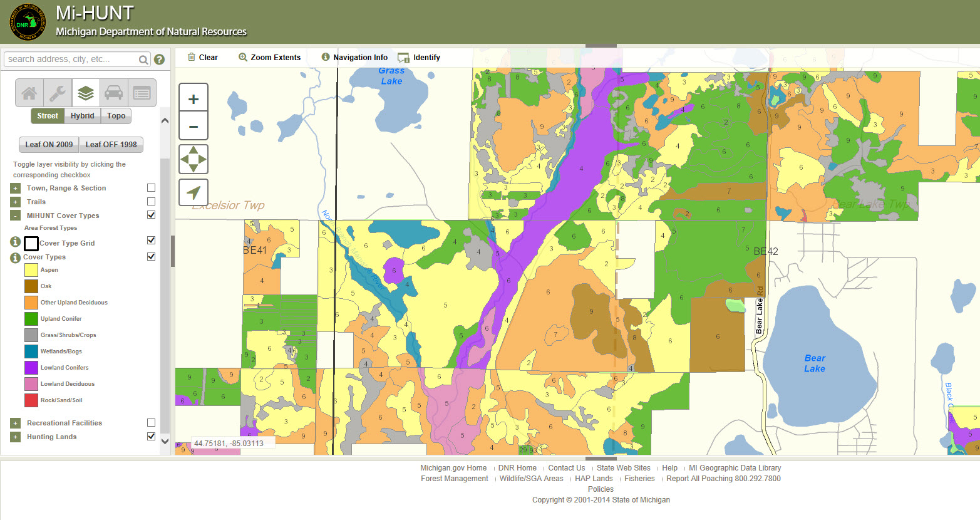This screenshot has height=520, width=980.
Task: Click the help question mark icon
Action: (160, 60)
